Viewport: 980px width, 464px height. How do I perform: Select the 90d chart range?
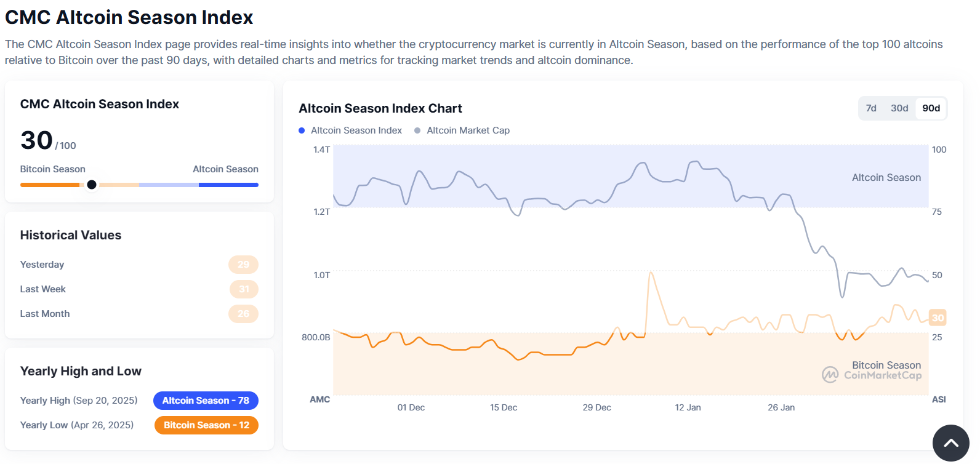(x=931, y=108)
